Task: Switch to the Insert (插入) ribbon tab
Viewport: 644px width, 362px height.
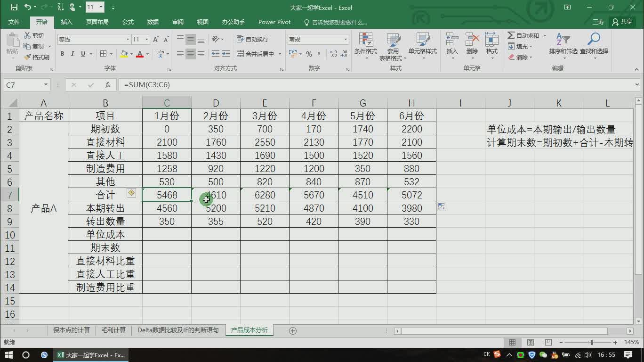Action: 67,22
